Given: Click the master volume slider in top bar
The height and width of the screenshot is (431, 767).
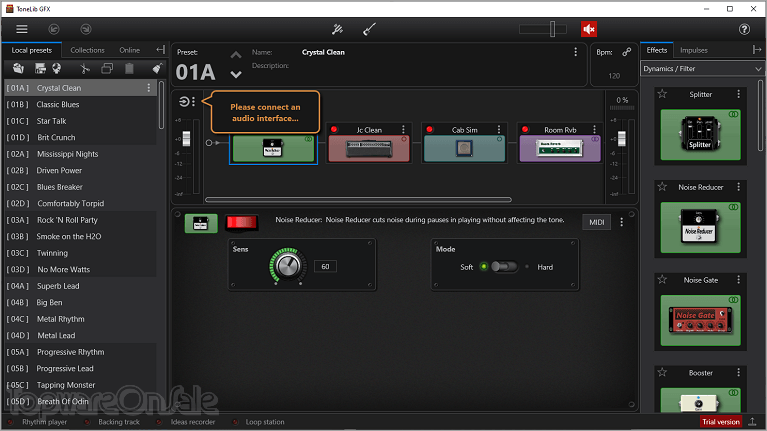Looking at the screenshot, I should (543, 29).
